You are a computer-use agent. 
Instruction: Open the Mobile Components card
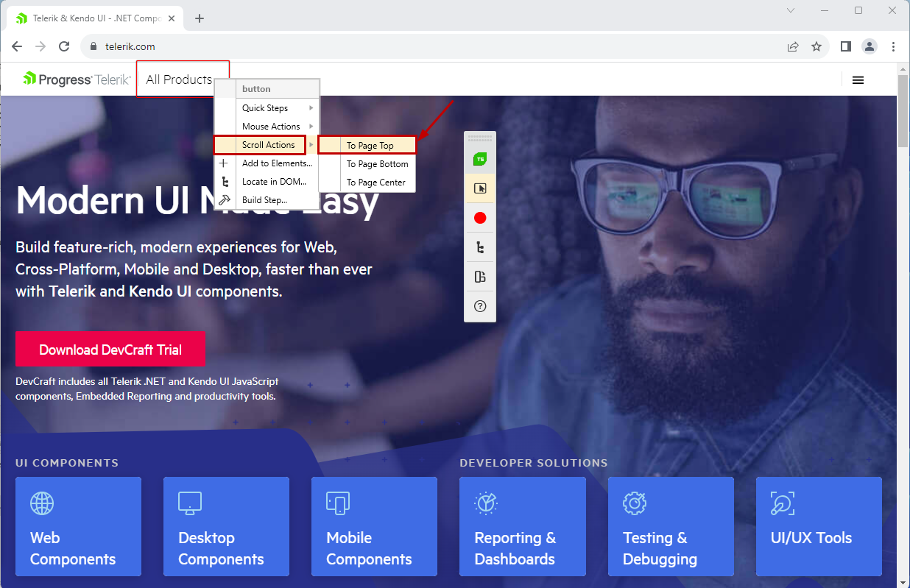(x=374, y=526)
